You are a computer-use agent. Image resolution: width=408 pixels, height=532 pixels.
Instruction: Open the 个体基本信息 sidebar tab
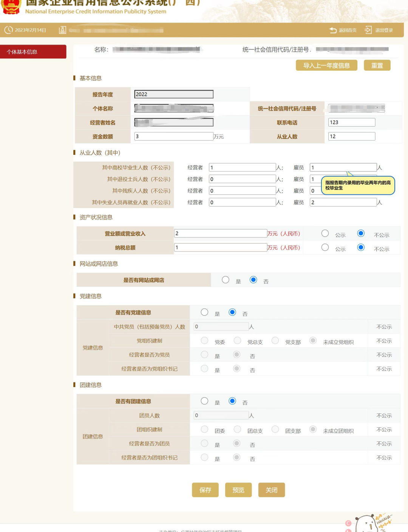(33, 52)
